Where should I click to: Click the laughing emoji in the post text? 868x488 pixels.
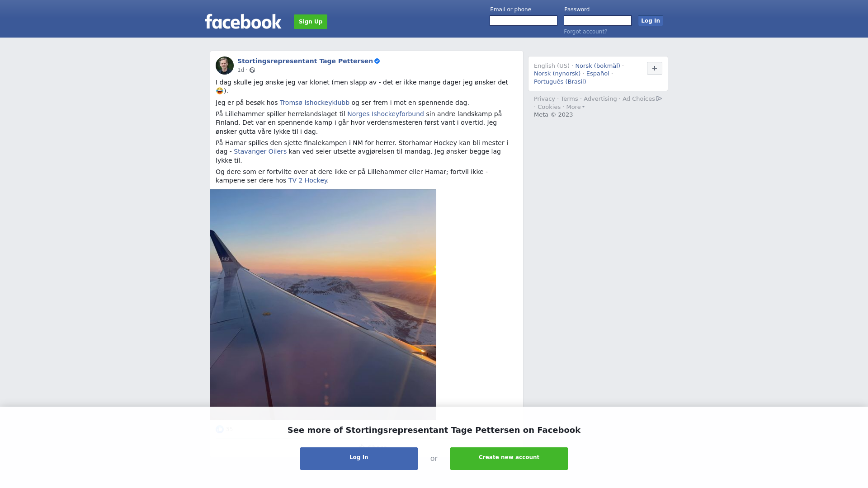[x=220, y=91]
